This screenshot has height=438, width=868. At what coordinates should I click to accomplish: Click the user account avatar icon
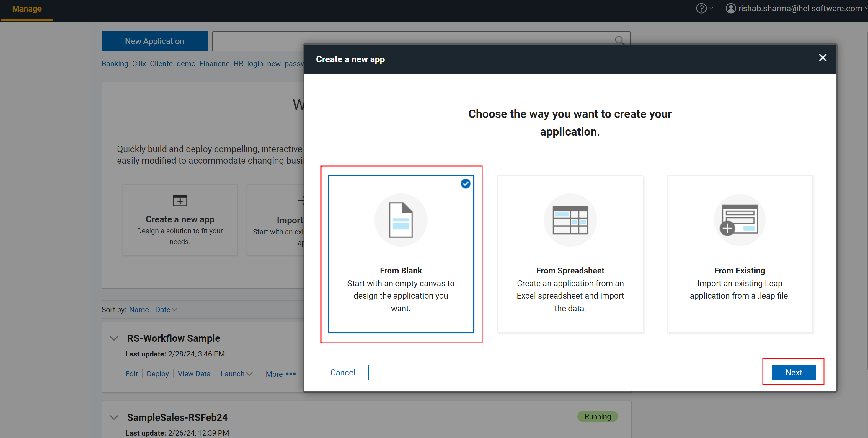(x=730, y=9)
